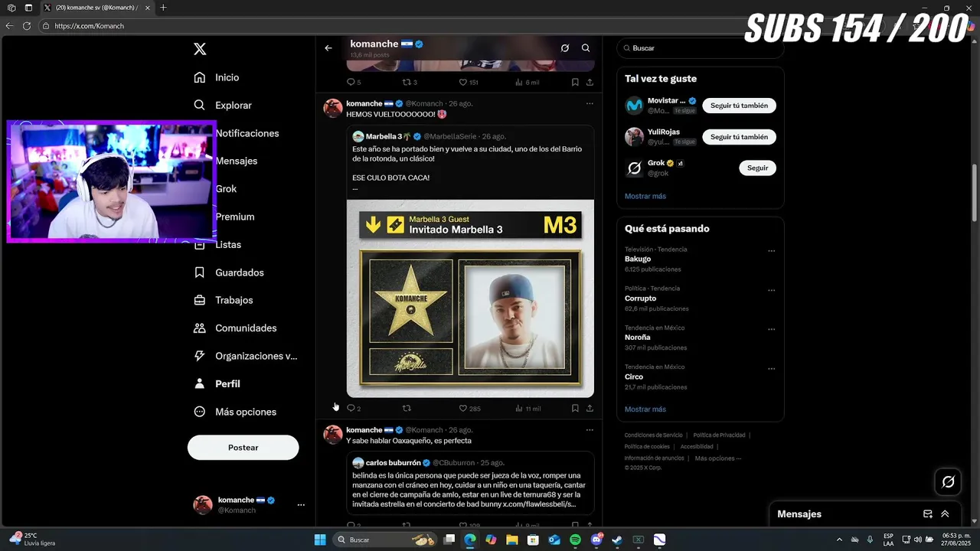Expand the Mensajes drawer
Viewport: 980px width, 551px height.
pos(945,514)
